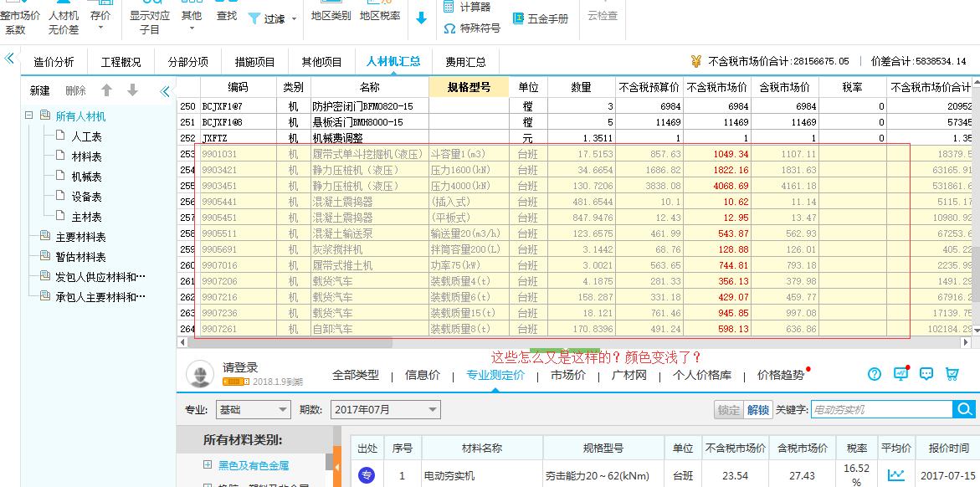980x487 pixels.
Task: Click the login avatar icon
Action: pos(200,375)
